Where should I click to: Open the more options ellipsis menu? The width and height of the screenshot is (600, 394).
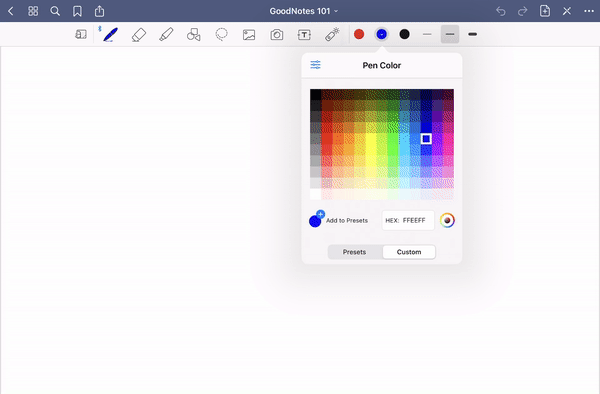click(x=589, y=11)
